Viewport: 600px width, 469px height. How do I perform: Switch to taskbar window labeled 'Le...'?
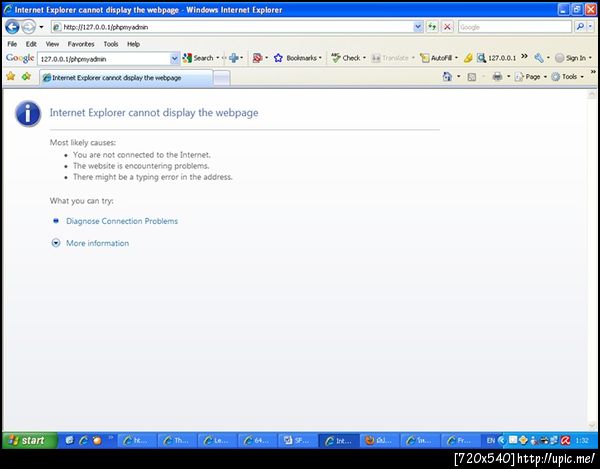tap(217, 441)
